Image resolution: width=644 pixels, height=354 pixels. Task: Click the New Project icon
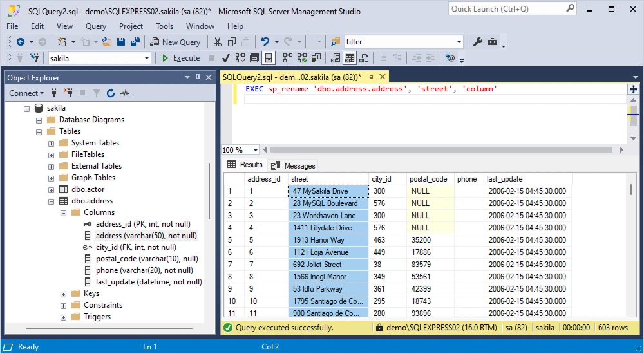click(x=62, y=42)
